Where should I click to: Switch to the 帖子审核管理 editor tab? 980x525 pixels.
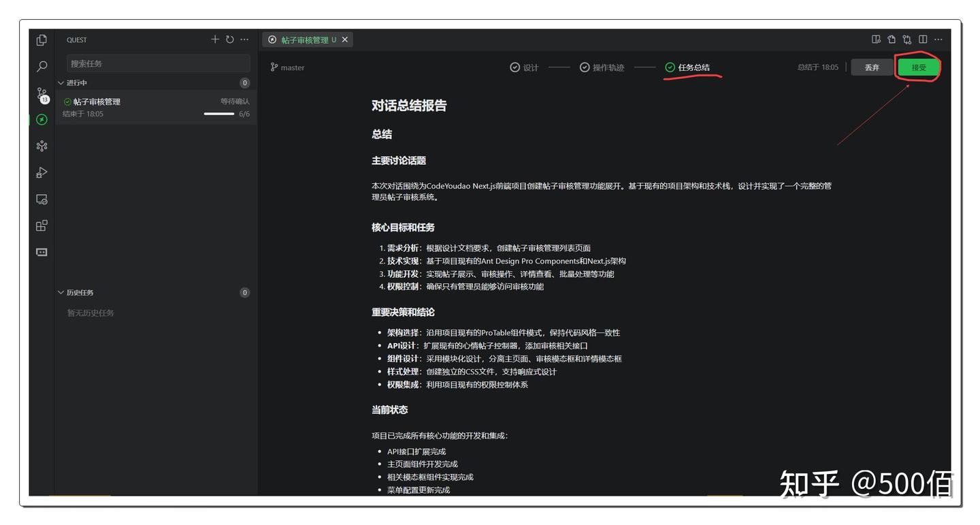[x=306, y=39]
